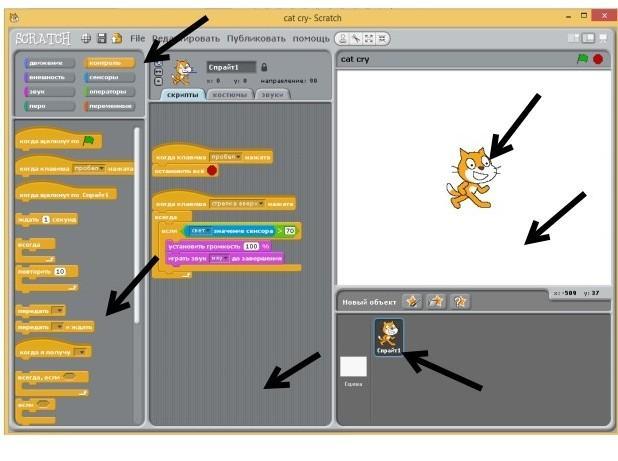Screen dimensions: 618x461
Task: Click the cat sprite on the stage
Action: [473, 178]
